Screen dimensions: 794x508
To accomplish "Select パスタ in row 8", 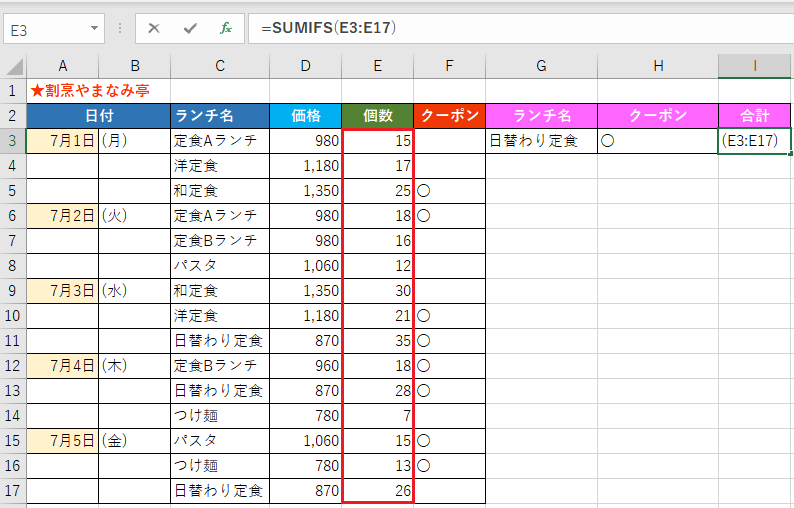I will pyautogui.click(x=220, y=265).
